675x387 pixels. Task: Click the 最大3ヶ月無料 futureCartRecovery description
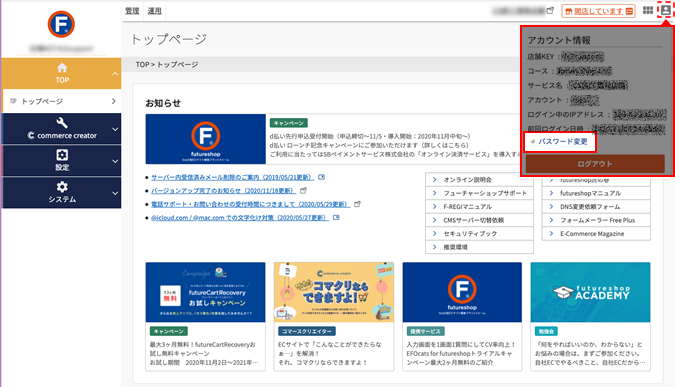204,353
